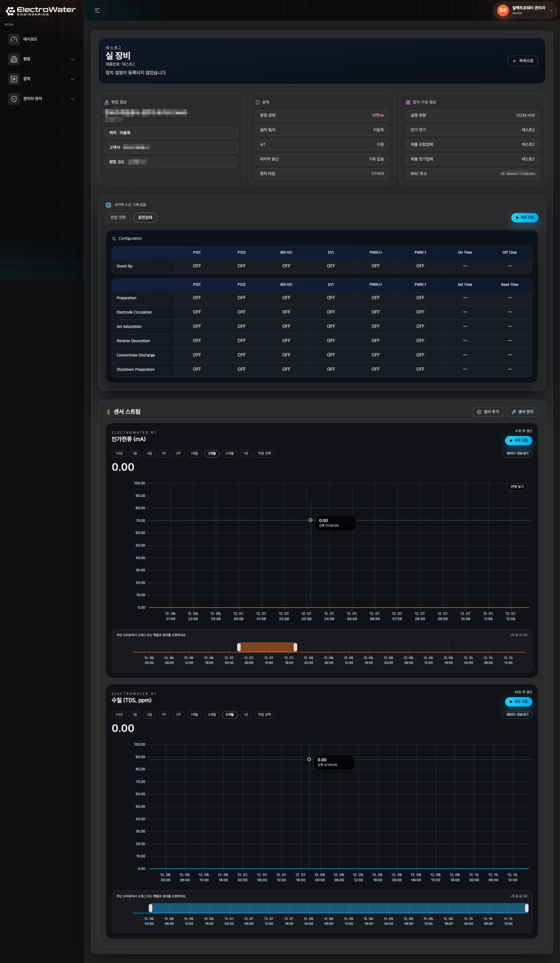Switch to the 운전상태 tab

click(145, 217)
